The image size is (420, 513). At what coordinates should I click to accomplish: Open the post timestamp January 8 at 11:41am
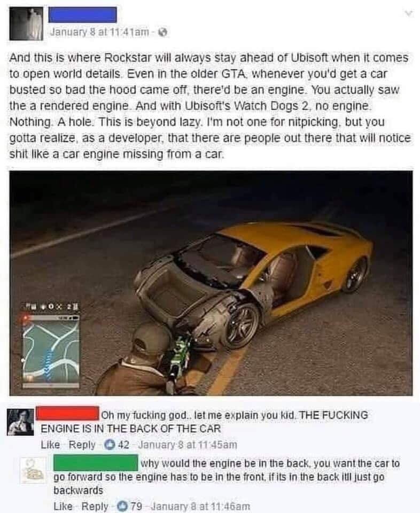[x=99, y=32]
